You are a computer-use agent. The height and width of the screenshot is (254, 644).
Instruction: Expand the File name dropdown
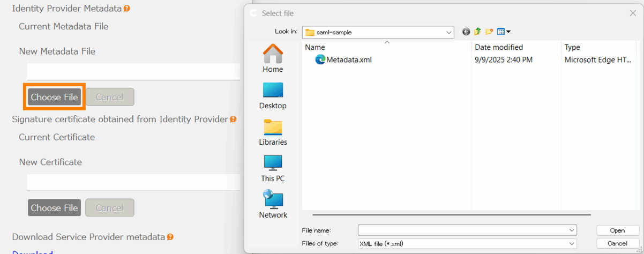[x=572, y=230]
